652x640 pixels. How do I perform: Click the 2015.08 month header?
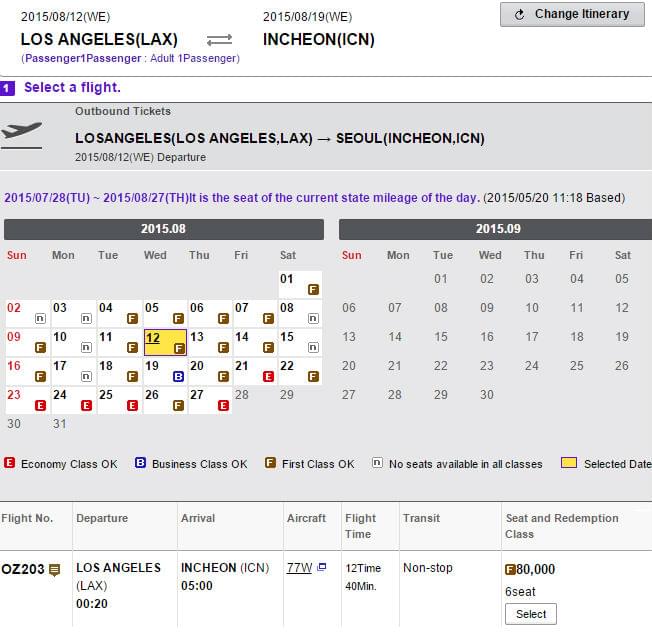tap(164, 229)
